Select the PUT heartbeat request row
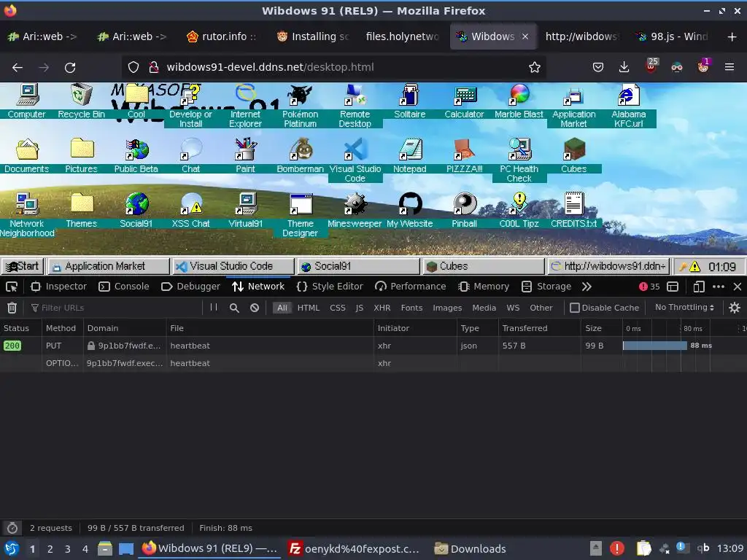This screenshot has height=560, width=747. point(373,346)
